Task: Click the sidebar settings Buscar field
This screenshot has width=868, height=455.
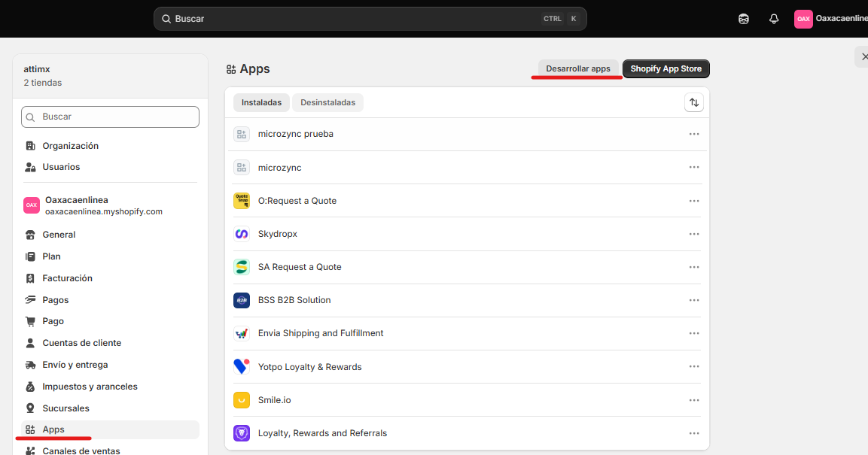Action: (x=110, y=117)
